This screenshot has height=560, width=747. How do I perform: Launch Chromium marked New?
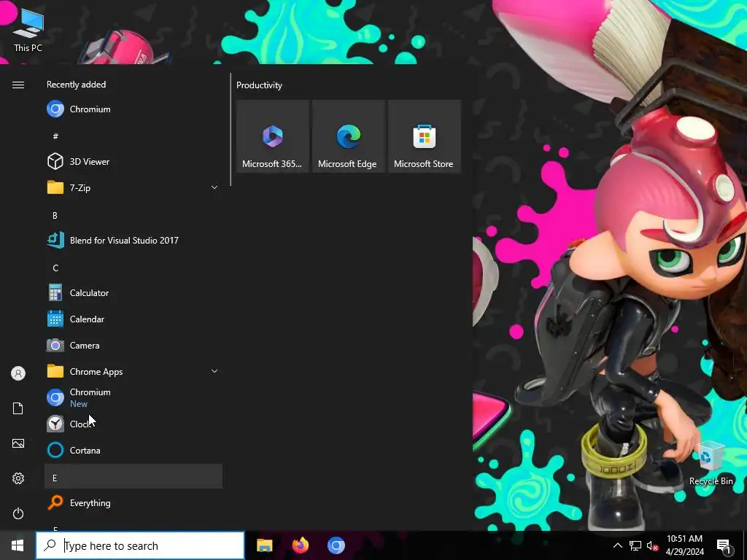(133, 397)
